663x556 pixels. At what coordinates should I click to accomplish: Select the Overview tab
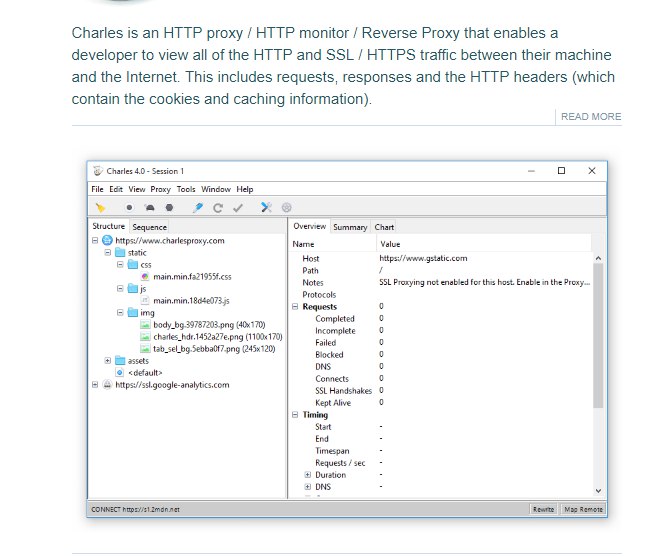click(310, 226)
